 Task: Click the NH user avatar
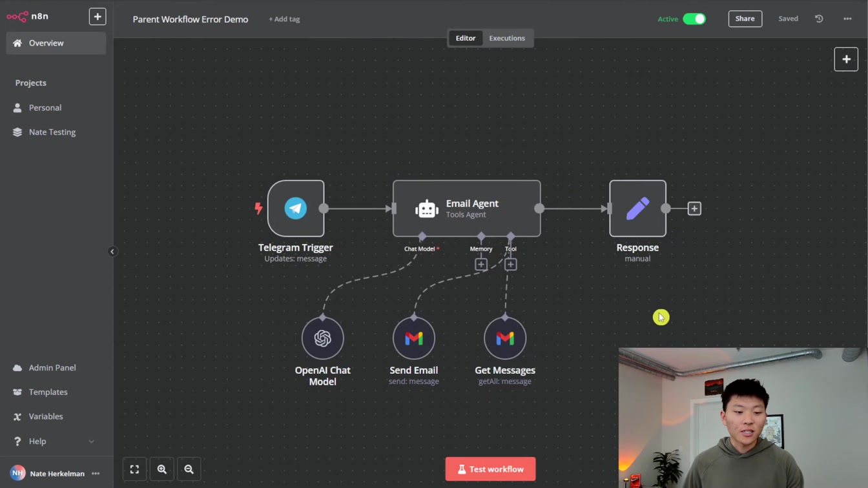[17, 473]
